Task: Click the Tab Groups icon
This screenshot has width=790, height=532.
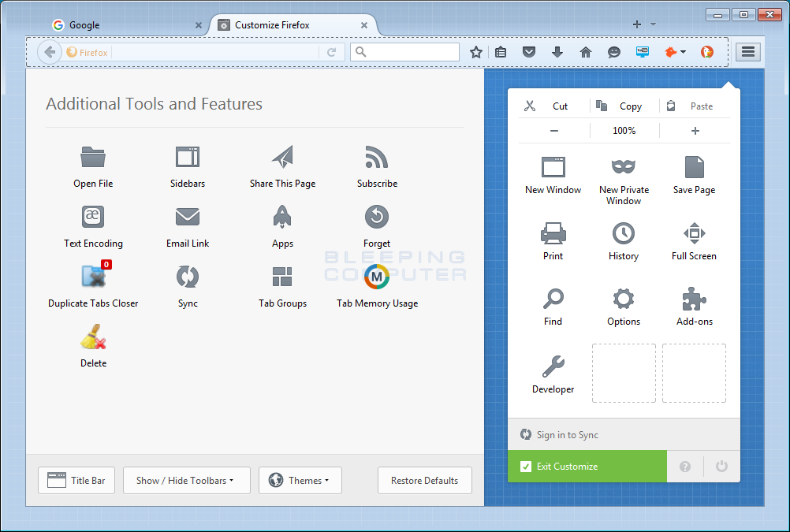Action: [282, 277]
